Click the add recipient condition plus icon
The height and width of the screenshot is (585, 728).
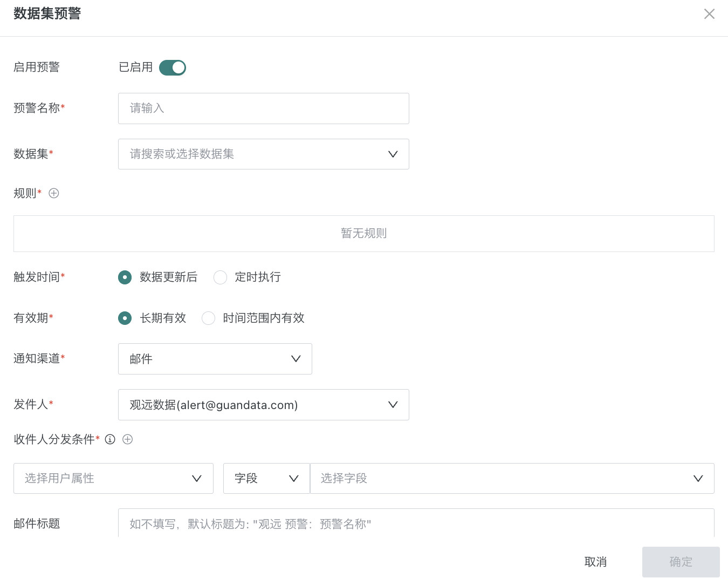tap(127, 439)
